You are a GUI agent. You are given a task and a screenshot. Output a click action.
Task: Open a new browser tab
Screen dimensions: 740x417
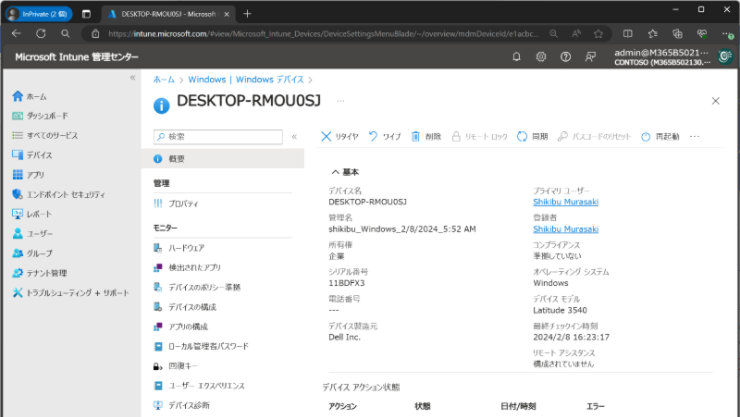coord(247,14)
